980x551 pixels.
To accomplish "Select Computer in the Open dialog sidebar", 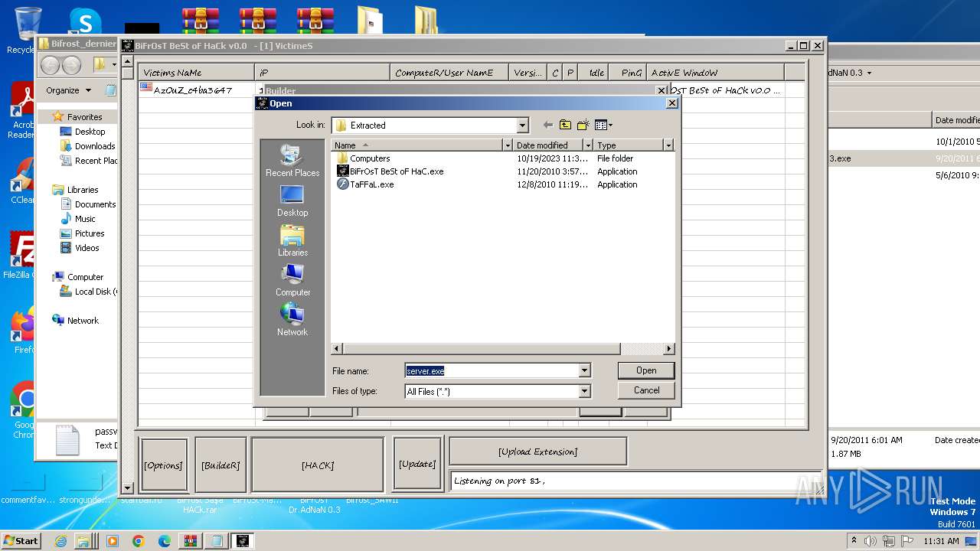I will pos(292,280).
